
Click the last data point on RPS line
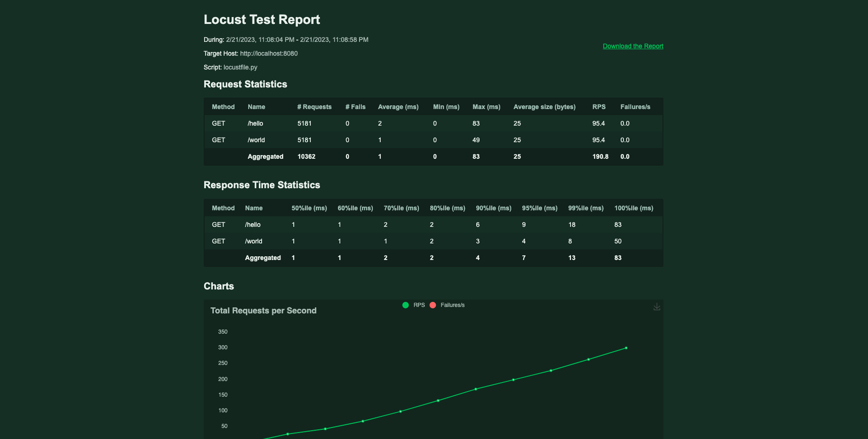click(x=626, y=348)
